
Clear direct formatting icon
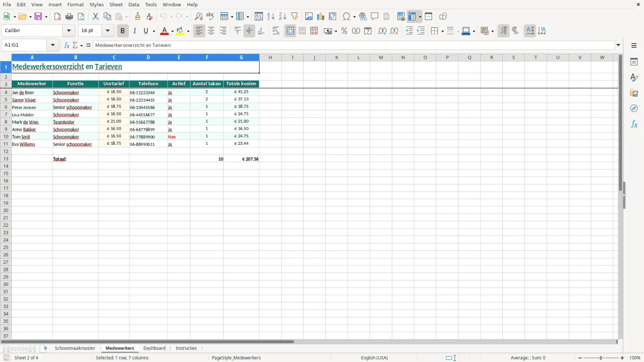pyautogui.click(x=150, y=17)
